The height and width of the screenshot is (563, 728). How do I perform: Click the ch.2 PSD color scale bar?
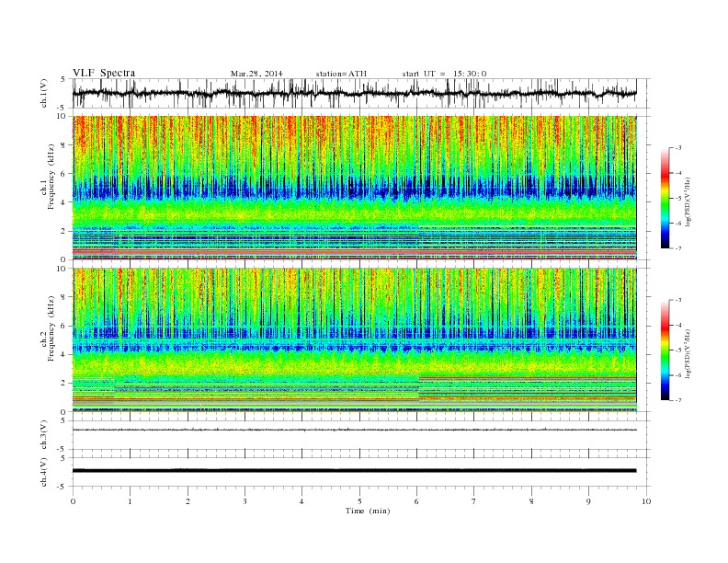point(665,350)
